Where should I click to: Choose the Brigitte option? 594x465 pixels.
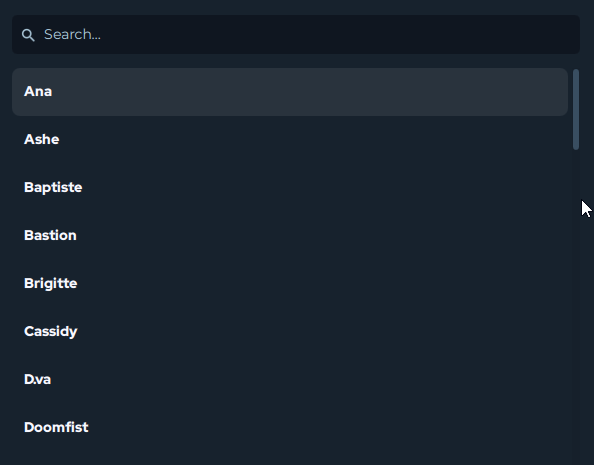pos(290,283)
